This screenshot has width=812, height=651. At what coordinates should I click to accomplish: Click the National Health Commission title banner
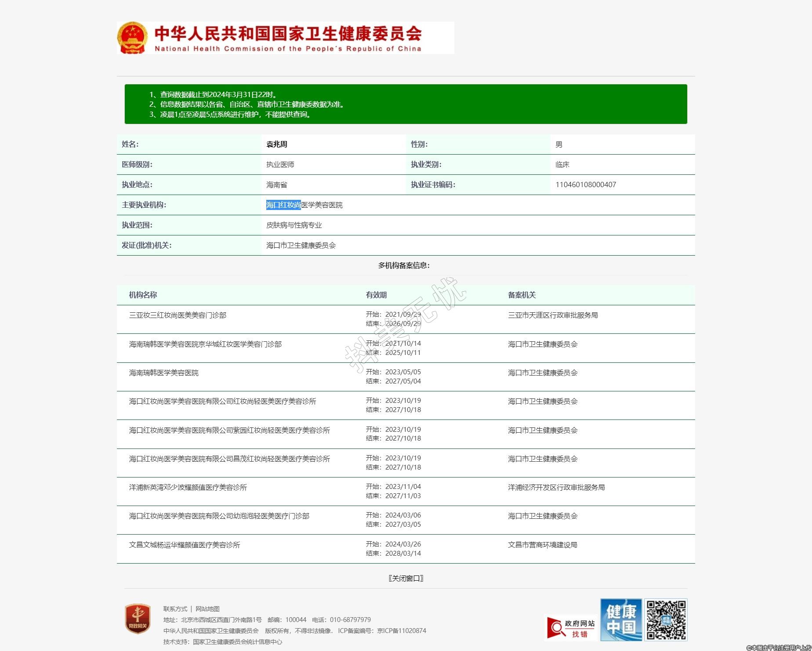point(288,38)
